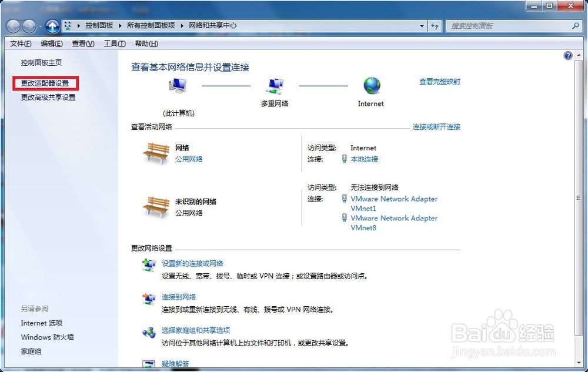
Task: Click the Internet globe icon in network map
Action: (x=370, y=86)
